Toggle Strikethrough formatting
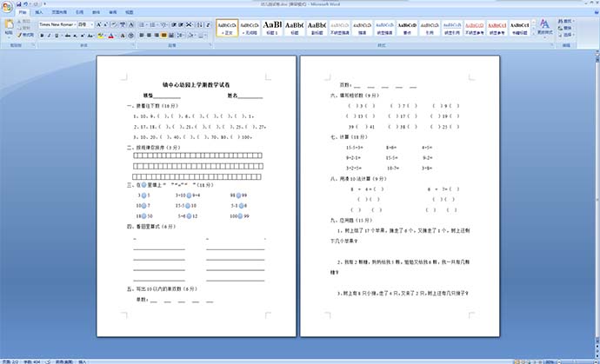Screen dimensions: 600x364 (68, 36)
